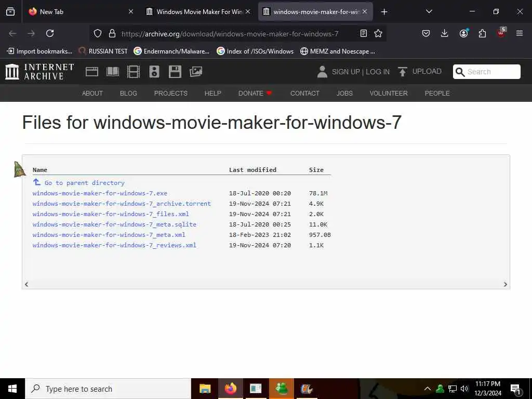532x399 pixels.
Task: Open Firefox account icon
Action: click(x=463, y=33)
